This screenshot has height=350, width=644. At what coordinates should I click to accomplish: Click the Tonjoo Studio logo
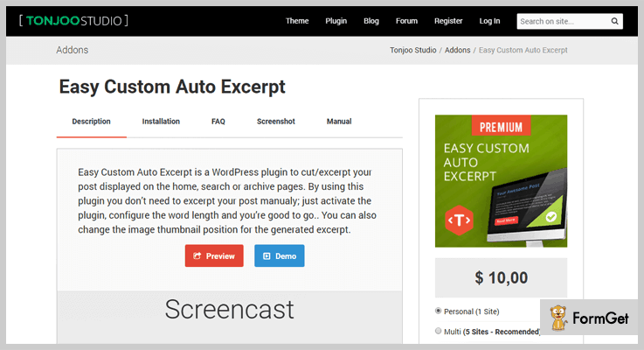pyautogui.click(x=73, y=21)
